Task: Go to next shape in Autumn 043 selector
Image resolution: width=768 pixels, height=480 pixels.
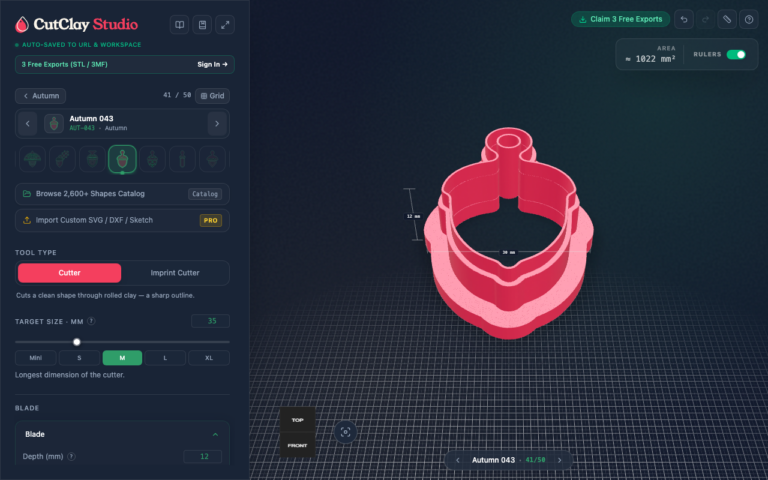Action: (x=217, y=124)
